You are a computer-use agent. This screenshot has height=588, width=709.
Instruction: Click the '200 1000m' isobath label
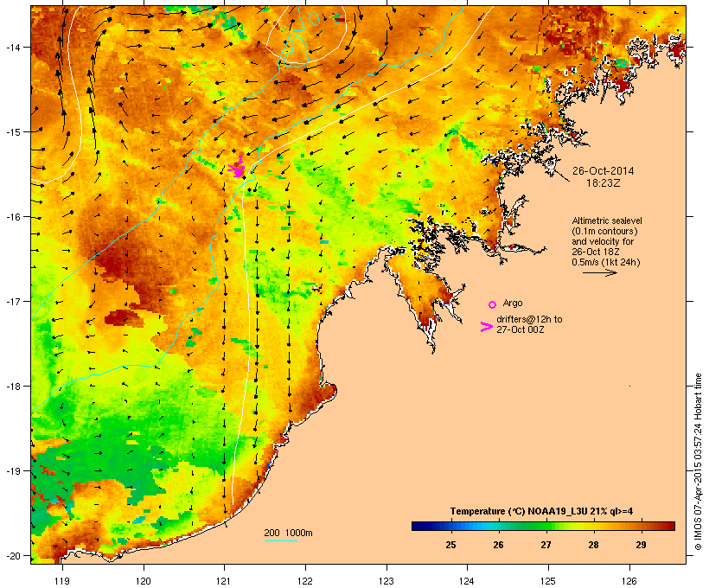tap(289, 533)
